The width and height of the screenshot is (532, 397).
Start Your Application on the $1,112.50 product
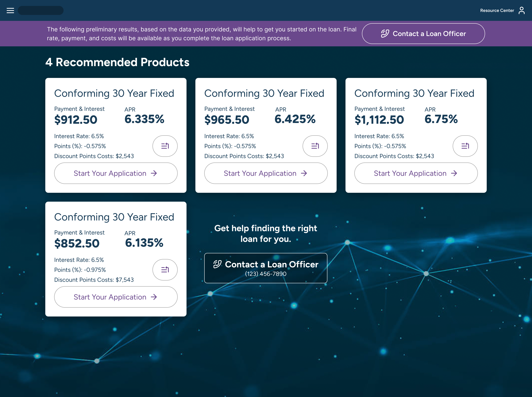tap(416, 173)
